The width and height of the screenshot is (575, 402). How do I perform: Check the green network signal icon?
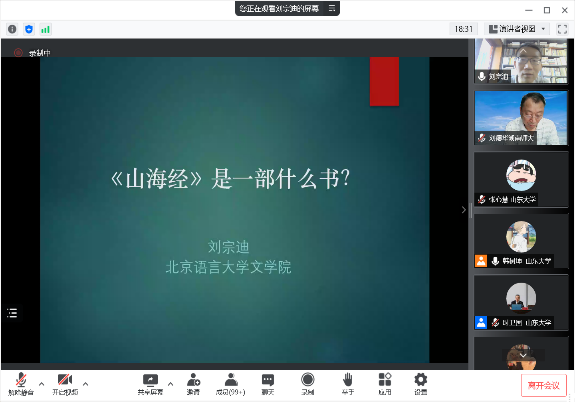[x=45, y=29]
